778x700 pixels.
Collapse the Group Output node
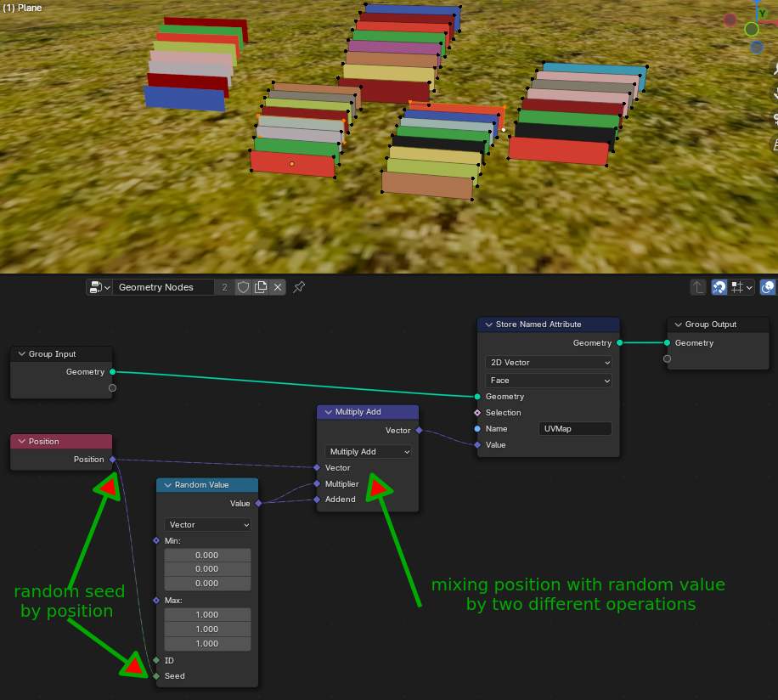click(678, 324)
